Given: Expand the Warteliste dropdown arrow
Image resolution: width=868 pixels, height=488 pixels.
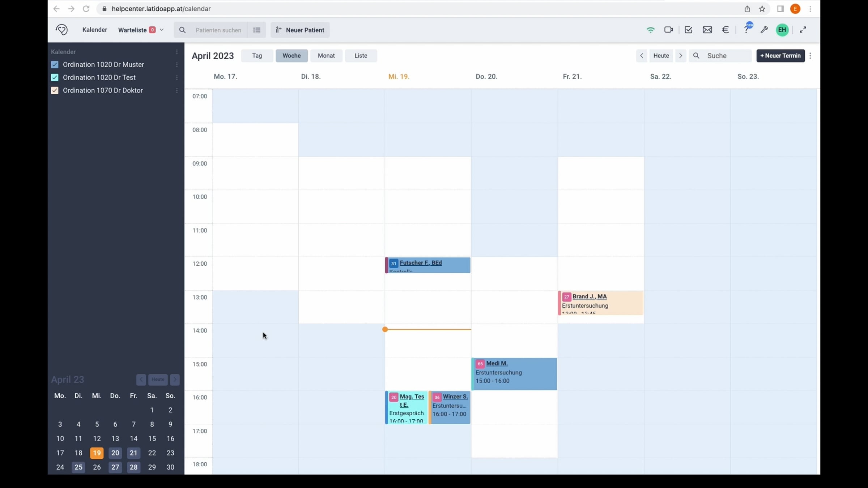Looking at the screenshot, I should click(x=162, y=30).
